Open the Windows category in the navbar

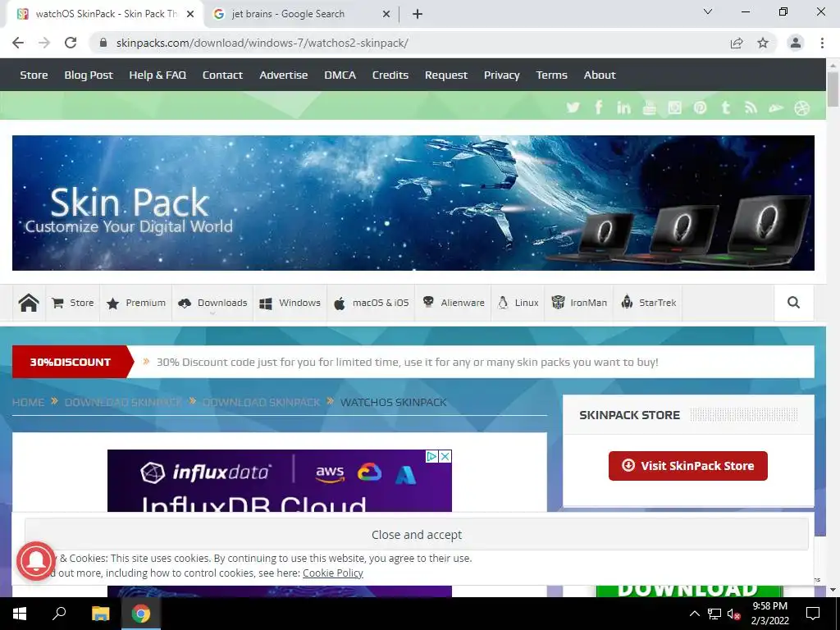(290, 303)
